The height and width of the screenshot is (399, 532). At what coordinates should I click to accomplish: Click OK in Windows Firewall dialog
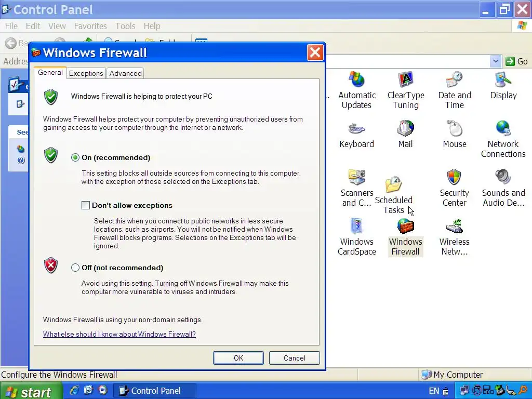point(238,358)
